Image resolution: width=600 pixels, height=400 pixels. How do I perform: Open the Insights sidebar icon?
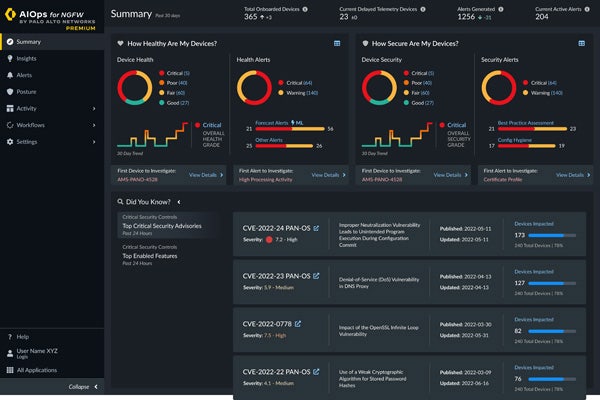click(9, 59)
